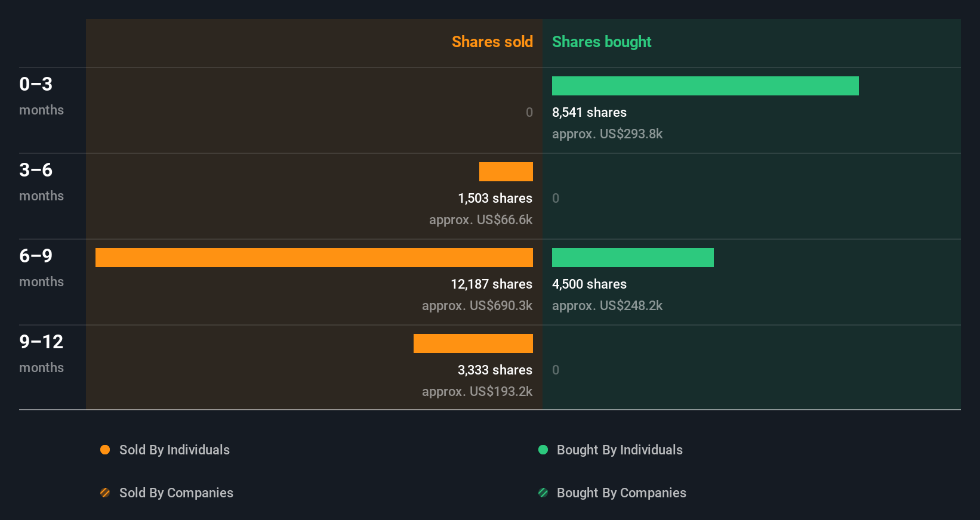Viewport: 980px width, 520px height.
Task: Click the zero bought value in 9–12 months row
Action: [556, 370]
